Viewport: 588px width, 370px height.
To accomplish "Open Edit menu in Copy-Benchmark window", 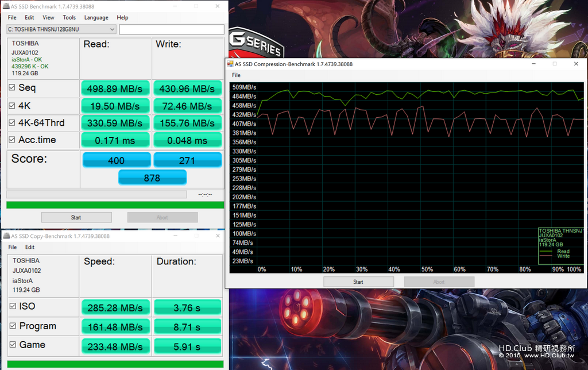I will click(x=30, y=247).
